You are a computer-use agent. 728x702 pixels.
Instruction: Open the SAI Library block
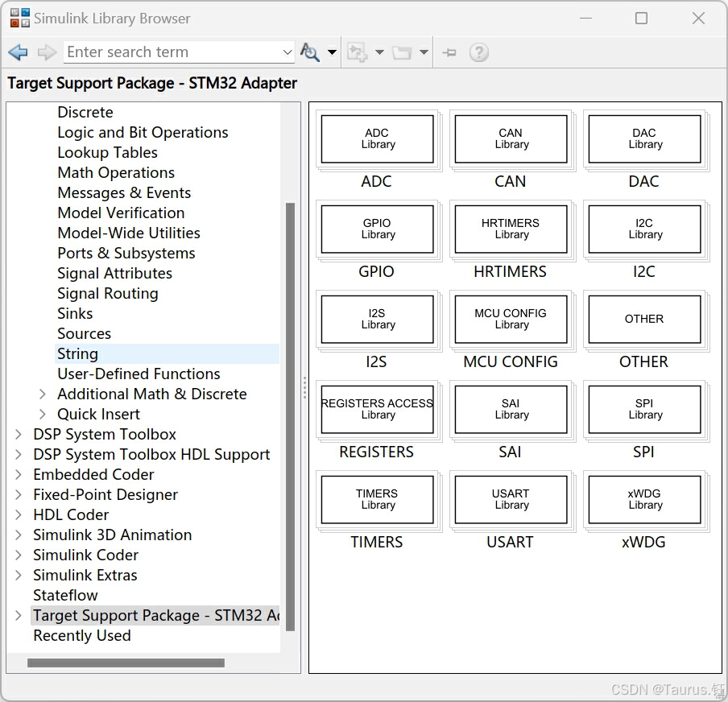click(x=511, y=409)
